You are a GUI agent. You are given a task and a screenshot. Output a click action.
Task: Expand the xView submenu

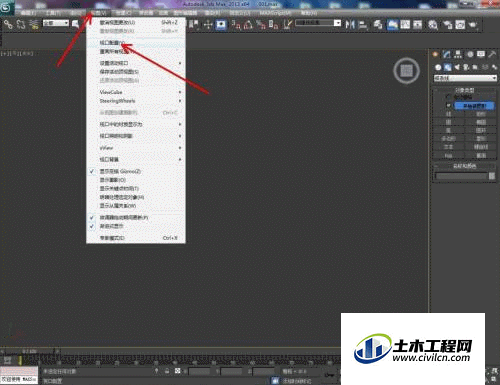pyautogui.click(x=136, y=148)
